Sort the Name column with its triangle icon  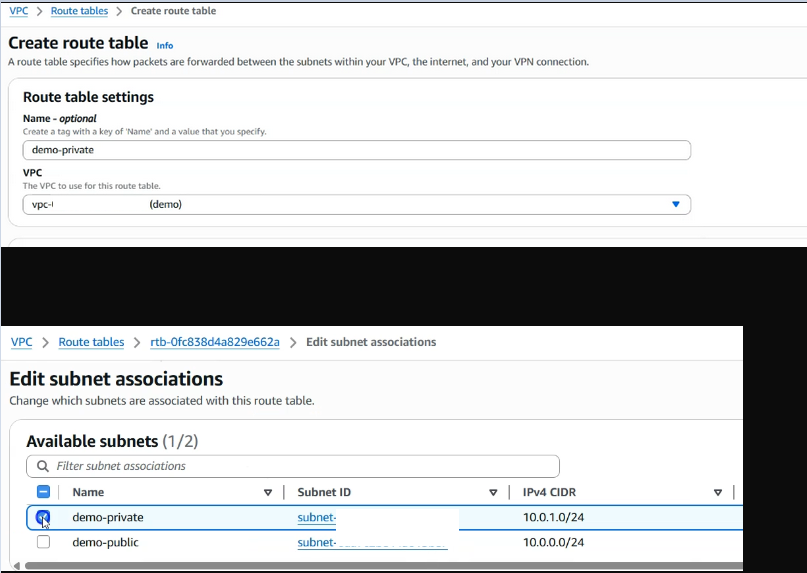268,493
